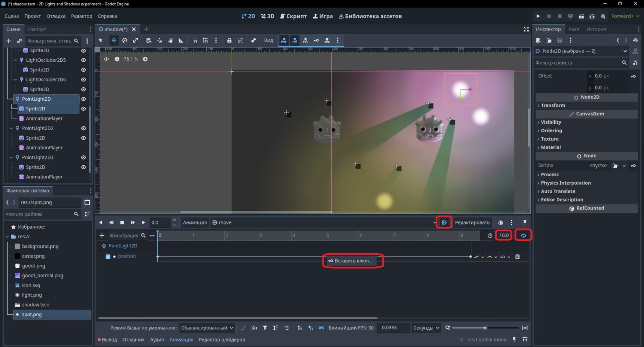Click the animation track horizontal scrollbar
The height and width of the screenshot is (347, 644).
point(238,318)
